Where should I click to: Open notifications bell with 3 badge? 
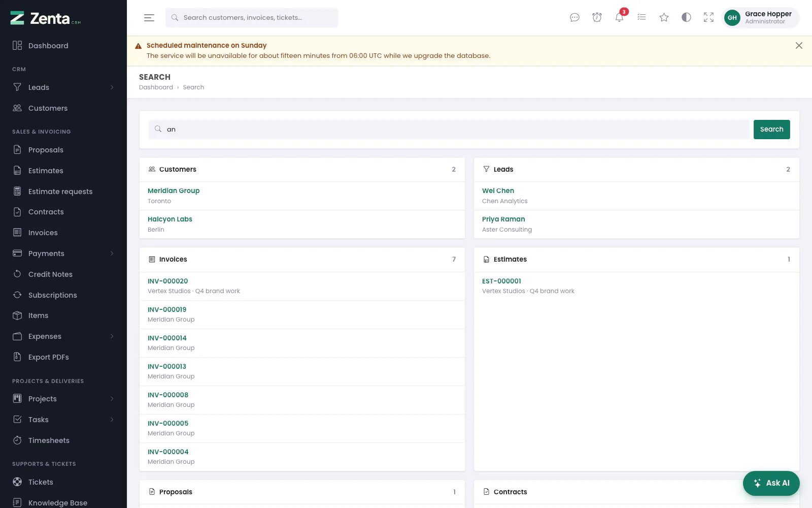click(x=620, y=17)
